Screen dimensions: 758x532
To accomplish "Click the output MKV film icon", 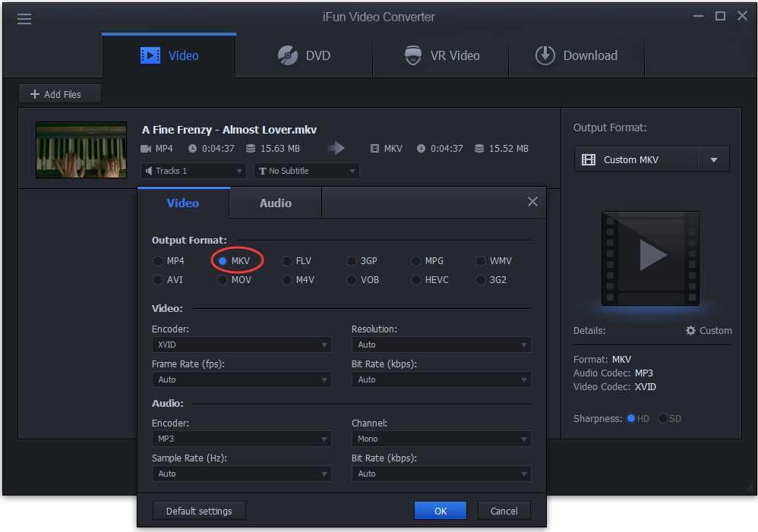I will tap(374, 148).
